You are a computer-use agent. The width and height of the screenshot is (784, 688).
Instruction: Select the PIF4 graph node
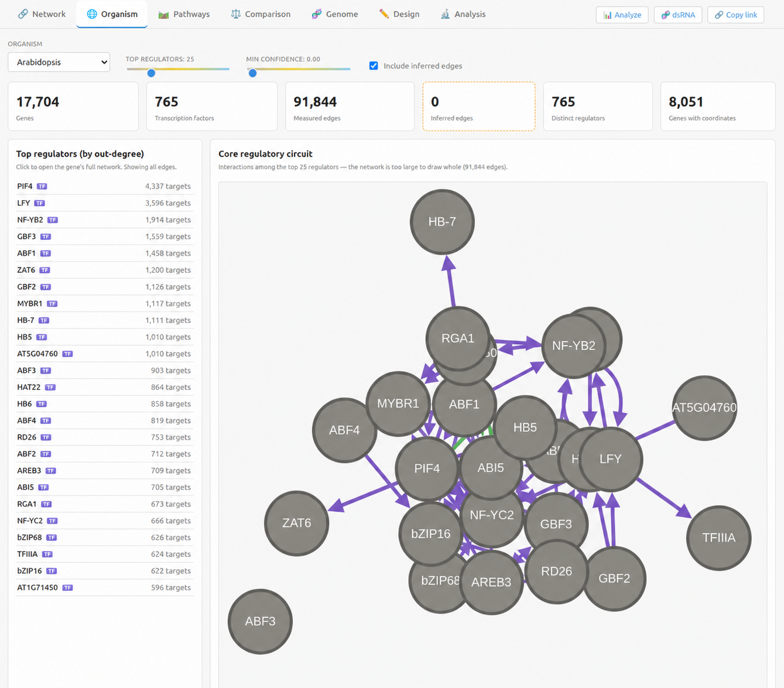[x=427, y=468]
